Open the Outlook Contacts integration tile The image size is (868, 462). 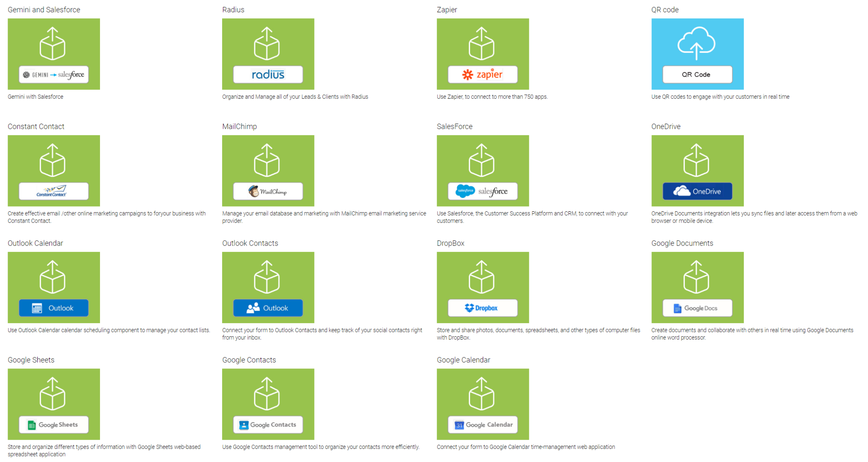(268, 288)
